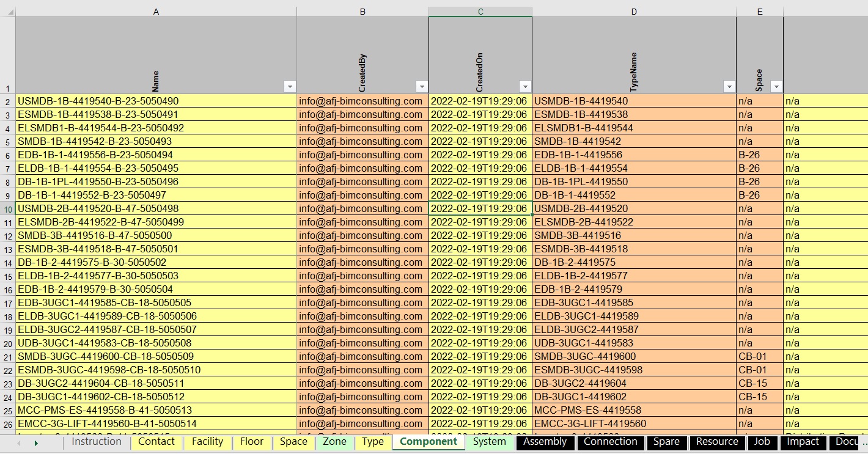
Task: Open the Facility sheet tab
Action: click(207, 442)
